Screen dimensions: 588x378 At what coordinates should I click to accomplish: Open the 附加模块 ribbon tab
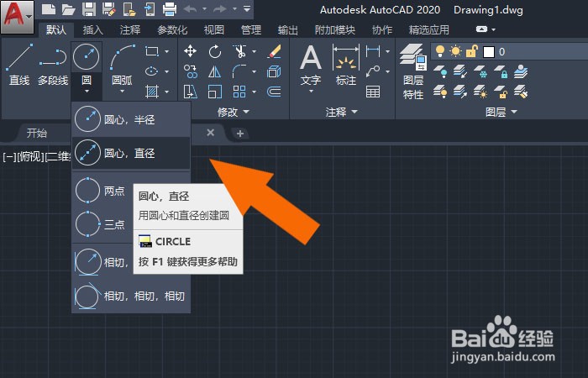point(335,29)
